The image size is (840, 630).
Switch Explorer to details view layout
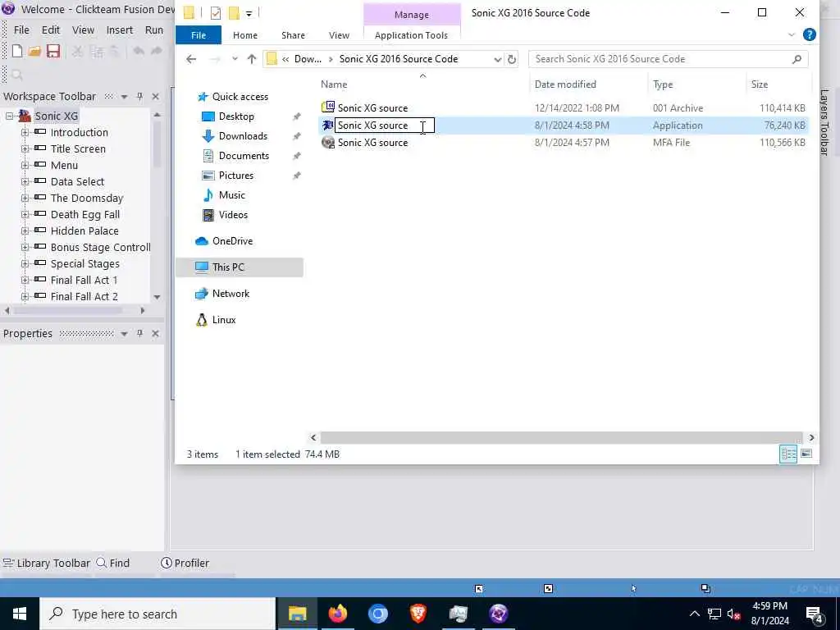pyautogui.click(x=788, y=454)
